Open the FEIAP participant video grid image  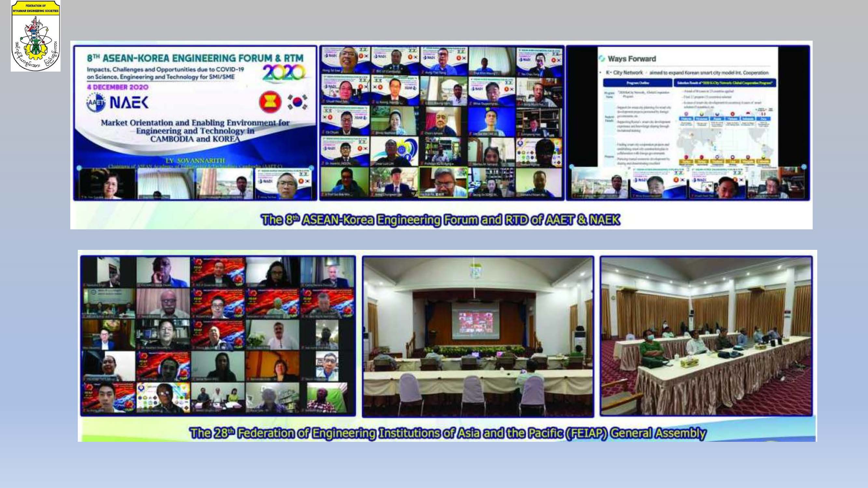point(218,336)
